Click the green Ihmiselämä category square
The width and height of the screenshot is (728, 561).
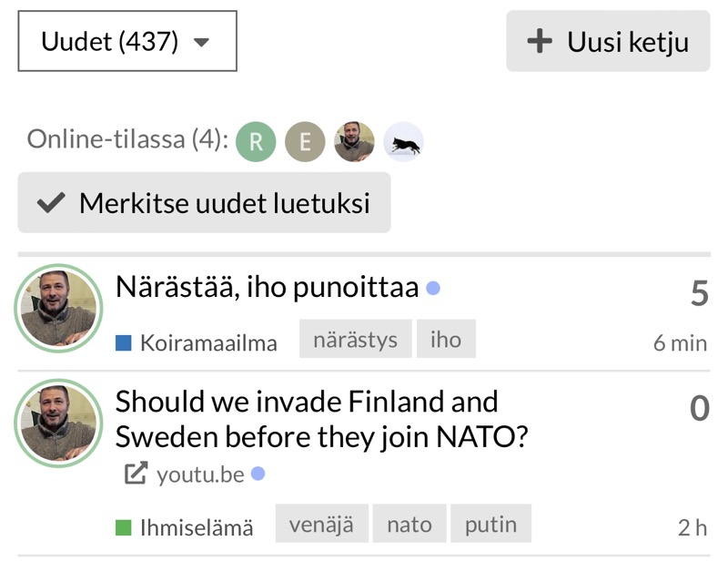pyautogui.click(x=125, y=527)
